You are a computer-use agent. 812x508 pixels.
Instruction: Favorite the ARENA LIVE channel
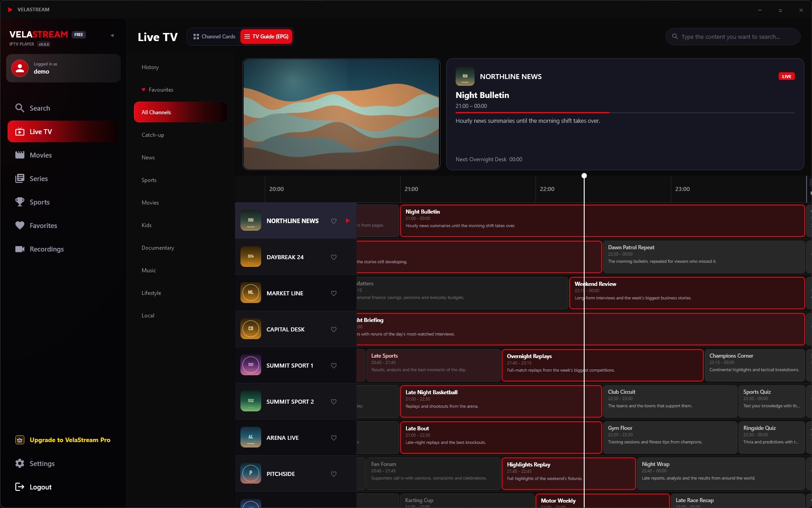tap(334, 438)
